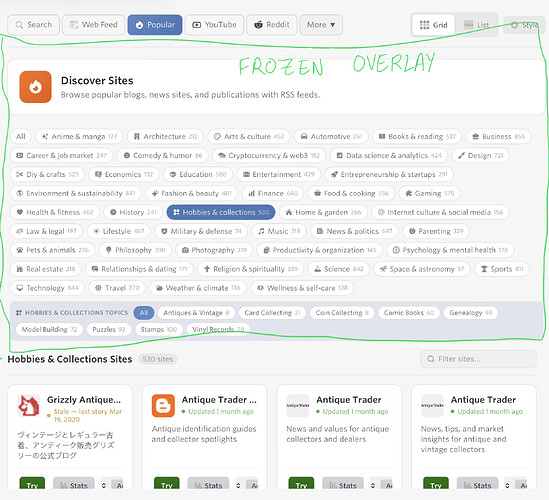Open the Entertainment category
549x500 pixels.
(x=279, y=174)
